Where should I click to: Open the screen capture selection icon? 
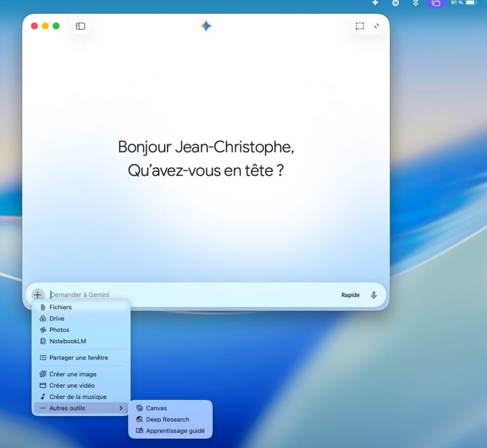click(x=360, y=26)
